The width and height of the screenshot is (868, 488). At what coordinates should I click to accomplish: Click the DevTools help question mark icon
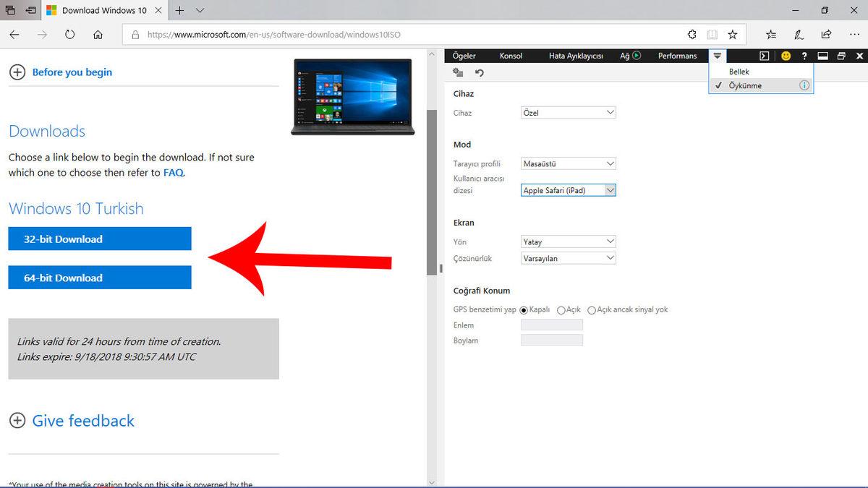pos(804,56)
